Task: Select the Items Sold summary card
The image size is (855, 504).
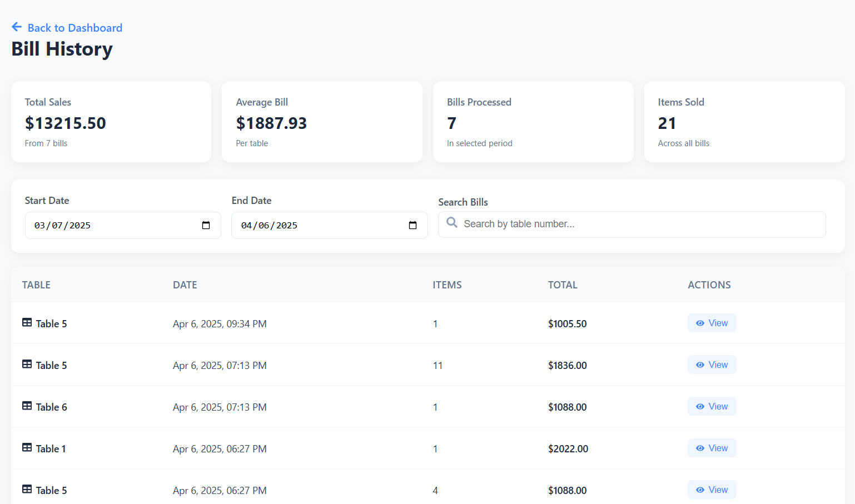Action: [x=744, y=122]
